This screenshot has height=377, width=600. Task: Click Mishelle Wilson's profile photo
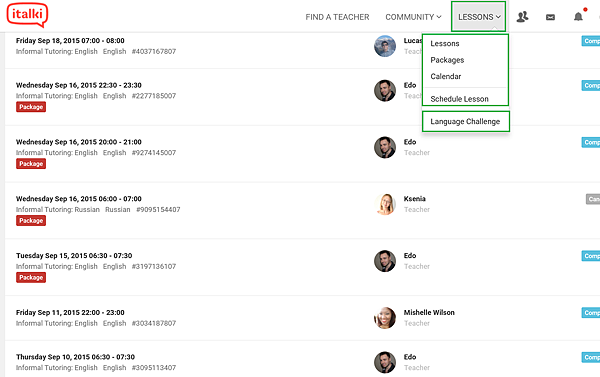point(385,318)
